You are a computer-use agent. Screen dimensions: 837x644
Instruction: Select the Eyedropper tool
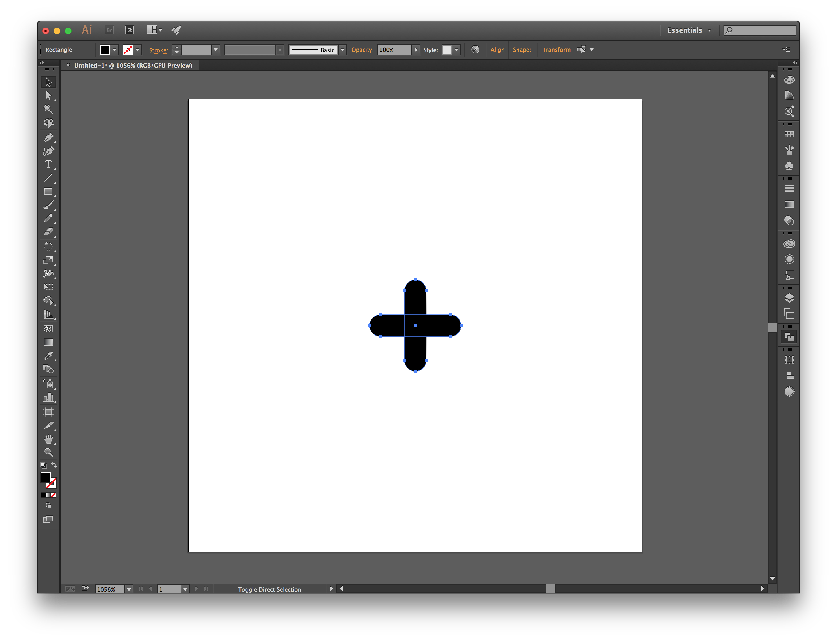tap(48, 356)
